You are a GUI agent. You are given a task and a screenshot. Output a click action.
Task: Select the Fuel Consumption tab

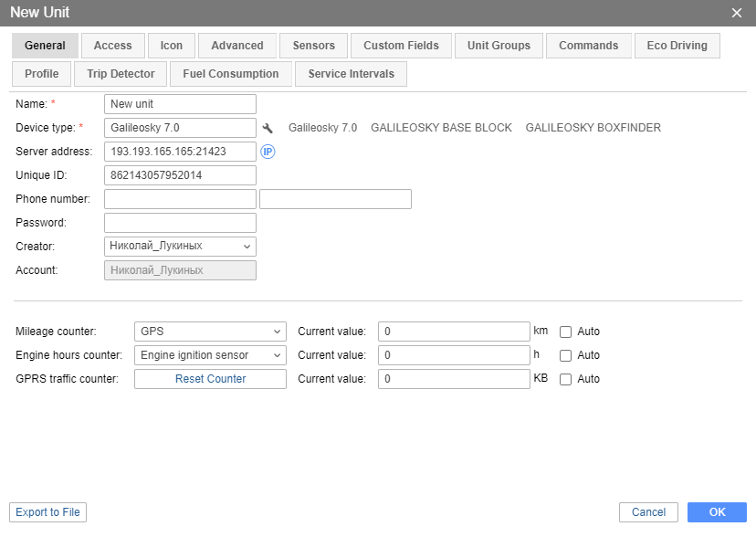coord(230,74)
